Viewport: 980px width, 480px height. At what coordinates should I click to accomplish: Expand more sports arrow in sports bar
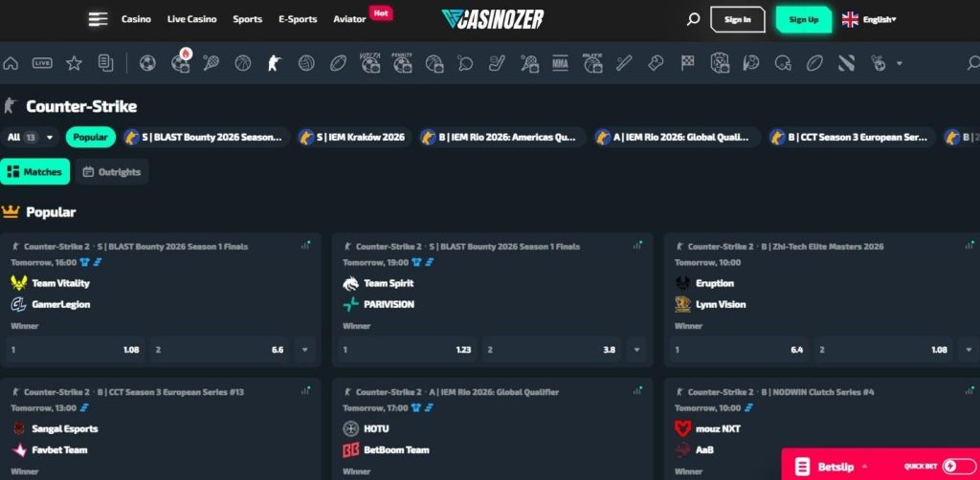tap(899, 64)
